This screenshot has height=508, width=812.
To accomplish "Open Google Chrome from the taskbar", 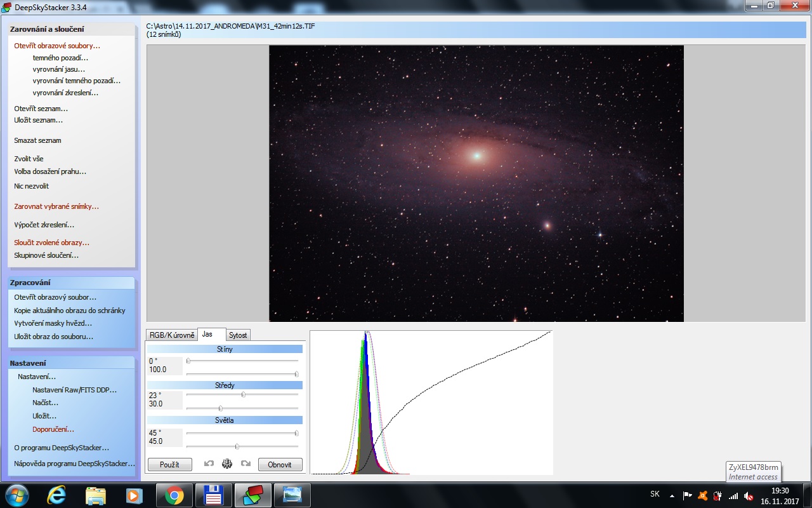I will tap(174, 495).
